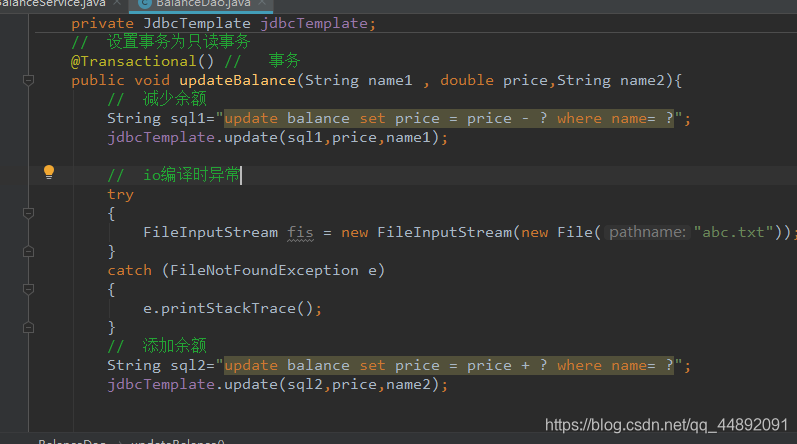Click the highlighted SQL string with 'price - ?'

[x=449, y=118]
